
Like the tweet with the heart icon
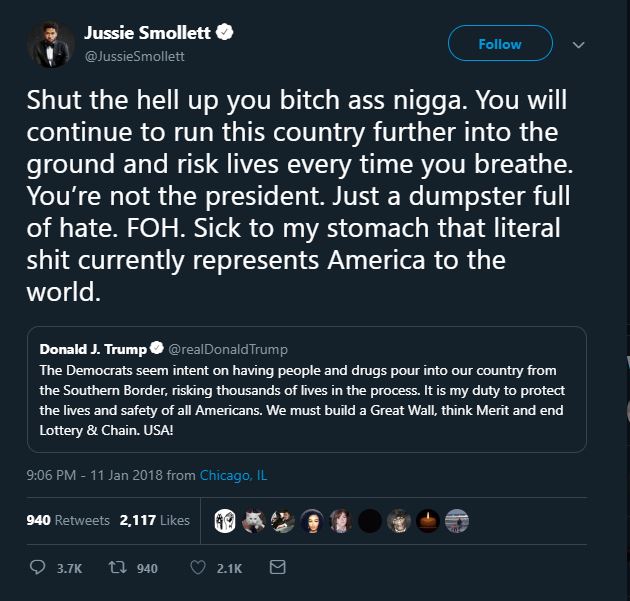point(197,568)
